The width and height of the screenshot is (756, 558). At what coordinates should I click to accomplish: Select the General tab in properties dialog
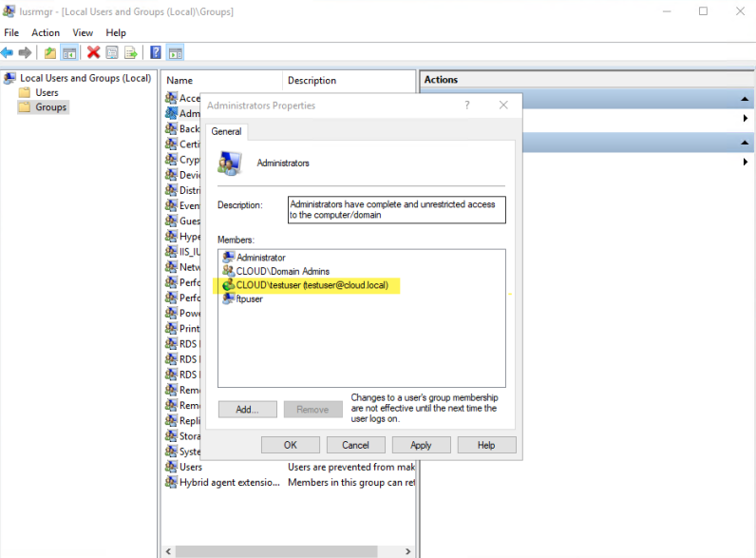pos(226,132)
